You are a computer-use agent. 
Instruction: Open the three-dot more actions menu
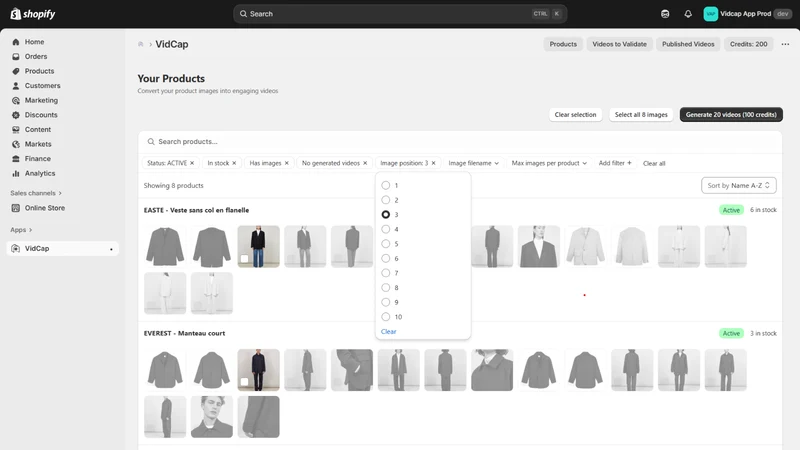click(785, 44)
